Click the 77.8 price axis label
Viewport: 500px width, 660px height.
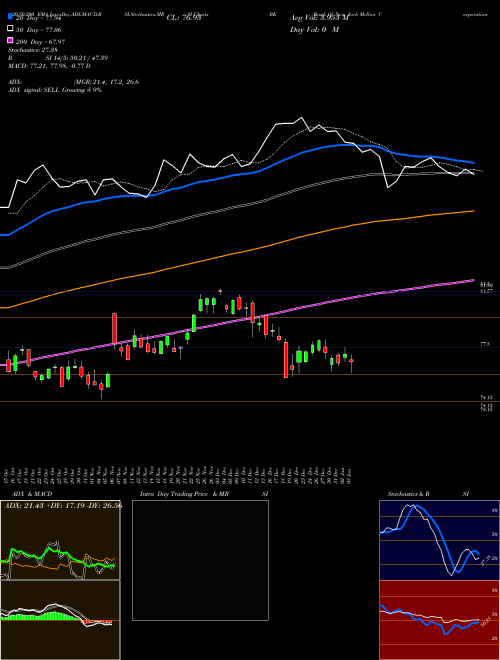(485, 344)
